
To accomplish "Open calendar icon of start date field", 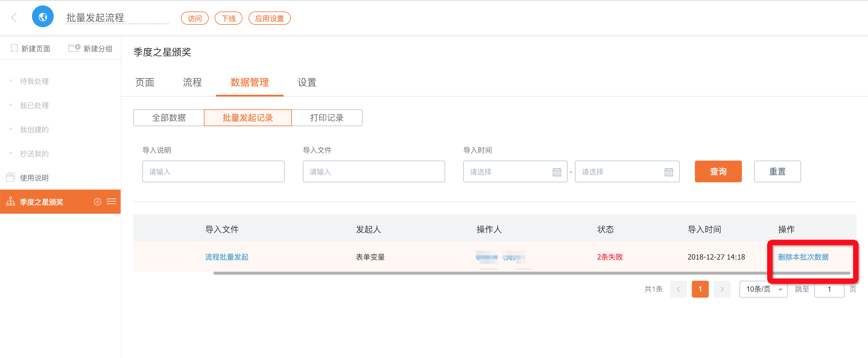I will pos(557,172).
